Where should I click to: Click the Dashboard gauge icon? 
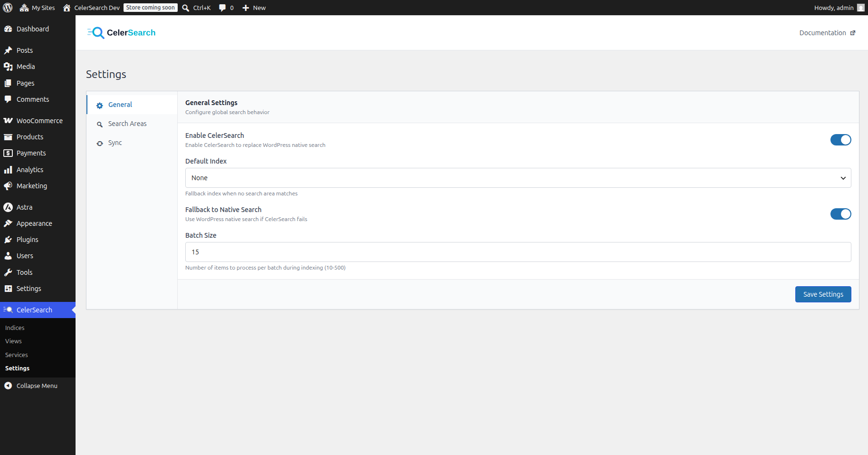8,29
